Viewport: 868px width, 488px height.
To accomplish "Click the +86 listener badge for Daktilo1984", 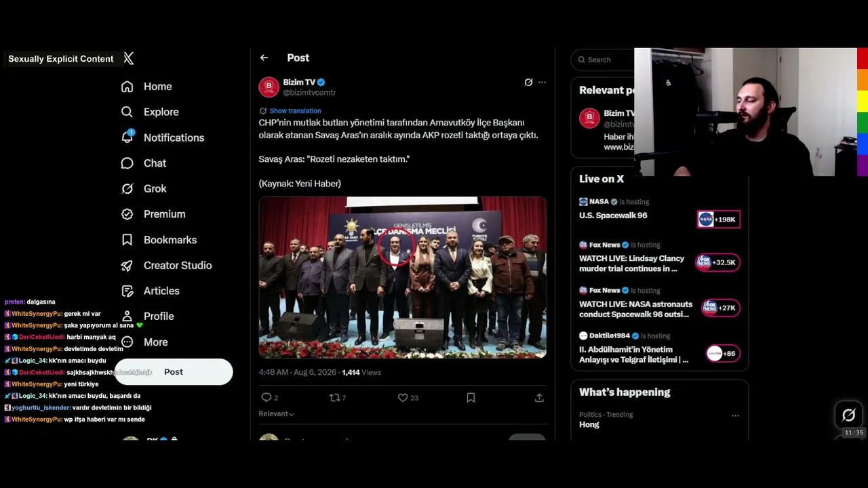I will 723,353.
